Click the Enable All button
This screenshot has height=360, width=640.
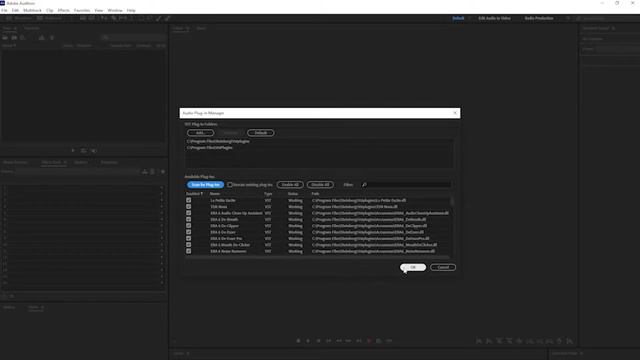pos(290,185)
